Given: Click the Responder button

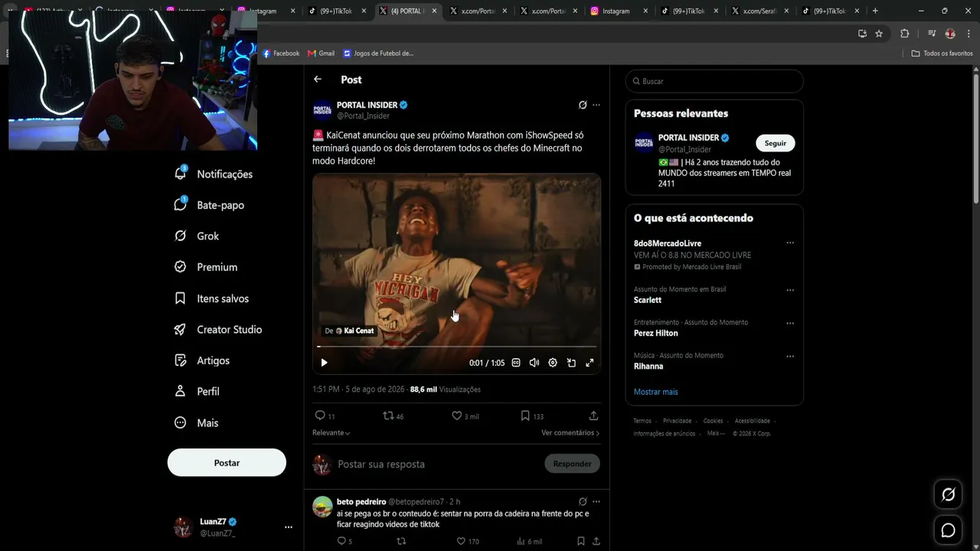Looking at the screenshot, I should point(572,464).
